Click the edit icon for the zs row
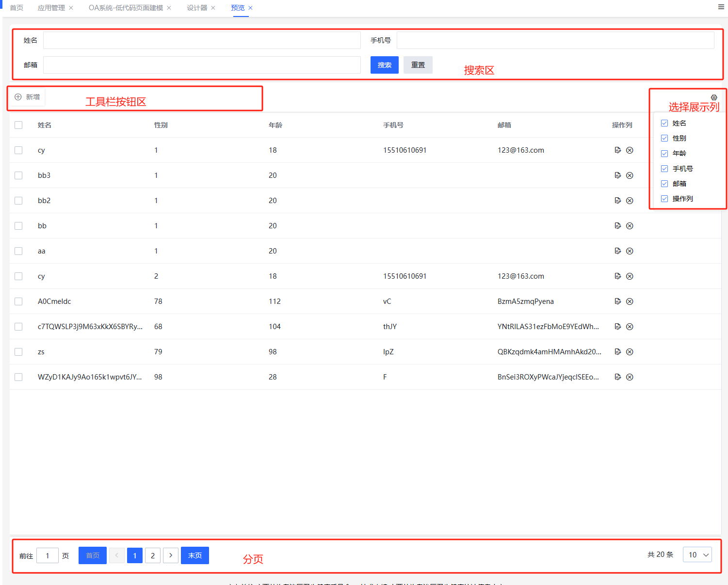Viewport: 728px width, 585px height. pos(617,352)
